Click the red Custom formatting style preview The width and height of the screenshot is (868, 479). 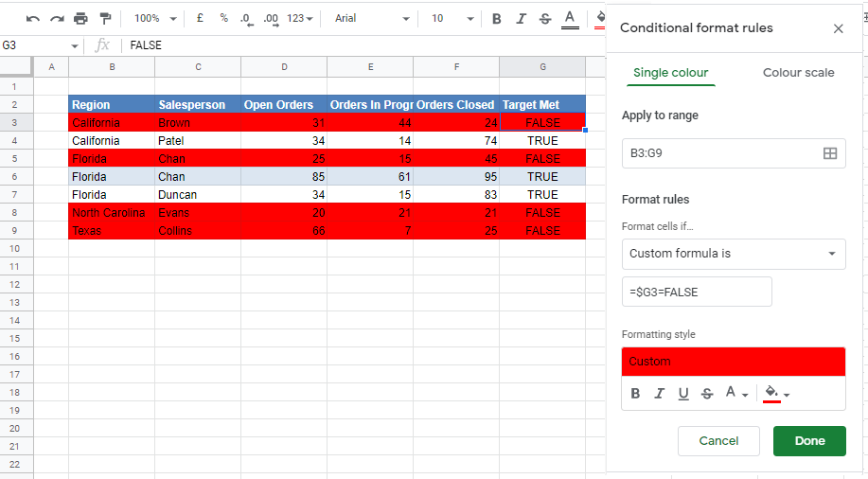click(734, 362)
